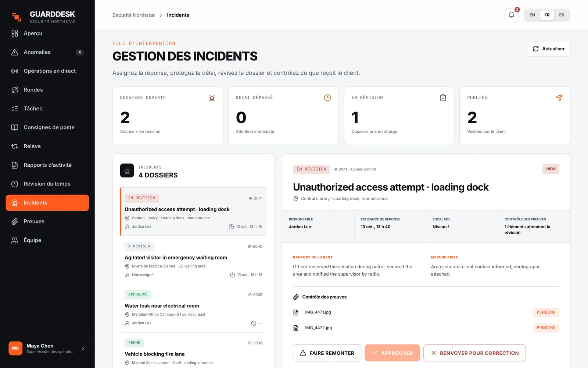Click the Révision du temps clock icon
588x368 pixels.
tap(15, 184)
